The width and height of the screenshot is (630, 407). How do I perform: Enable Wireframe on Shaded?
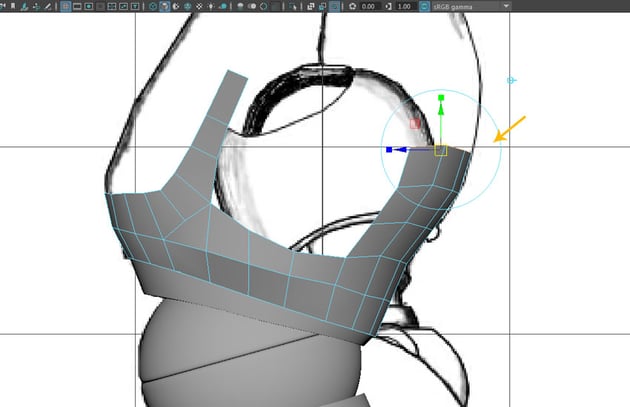188,6
